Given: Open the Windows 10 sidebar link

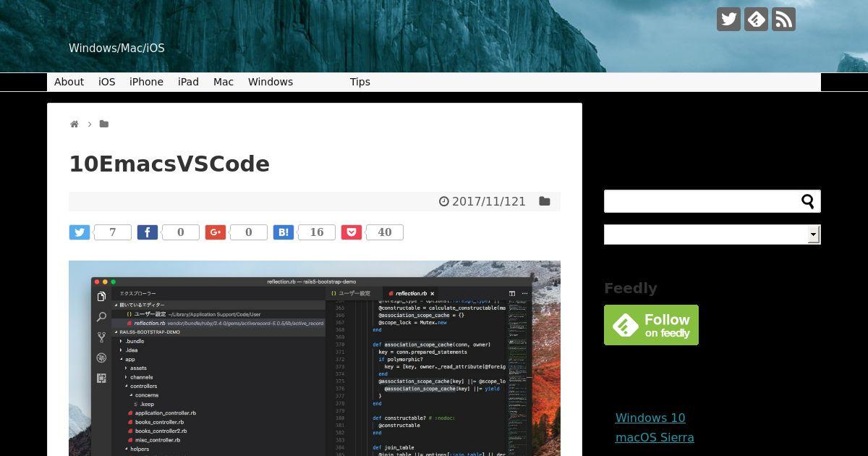Looking at the screenshot, I should click(650, 418).
